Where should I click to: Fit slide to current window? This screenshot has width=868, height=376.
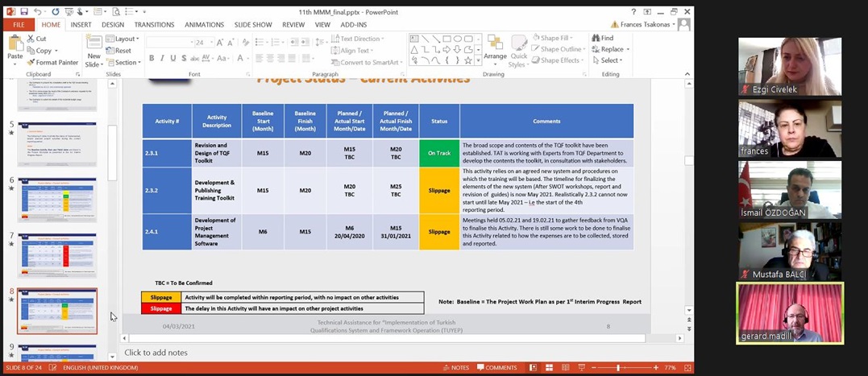coord(687,368)
